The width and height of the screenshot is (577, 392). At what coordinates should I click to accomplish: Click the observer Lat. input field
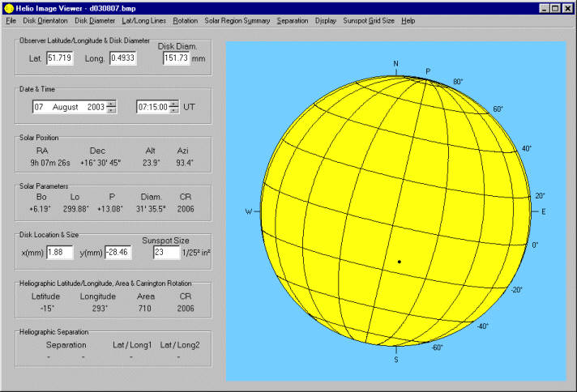pos(60,58)
